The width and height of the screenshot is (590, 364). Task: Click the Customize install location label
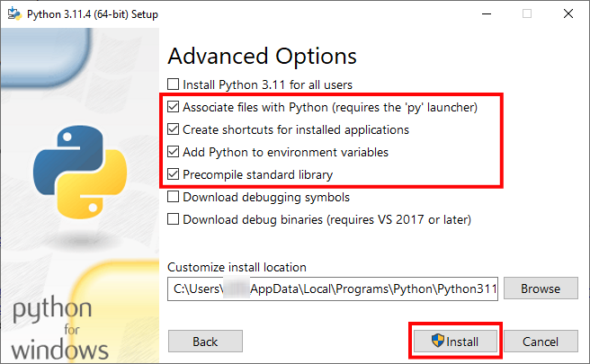(237, 267)
